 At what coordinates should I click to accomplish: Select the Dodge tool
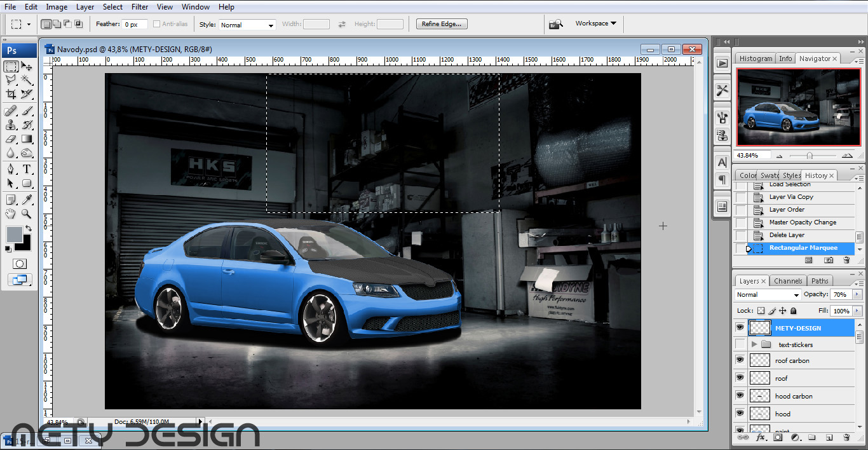click(x=27, y=153)
